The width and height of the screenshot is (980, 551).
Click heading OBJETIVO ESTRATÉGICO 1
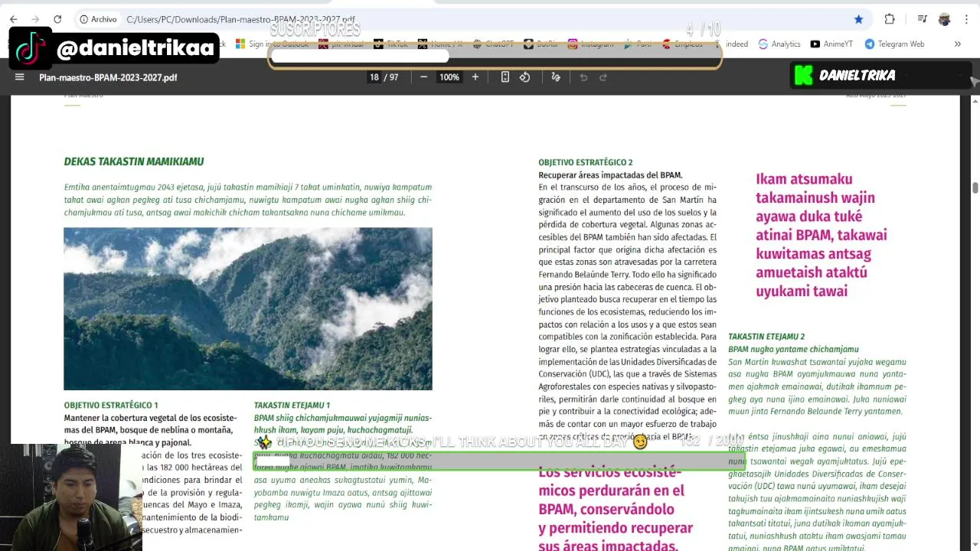click(111, 405)
